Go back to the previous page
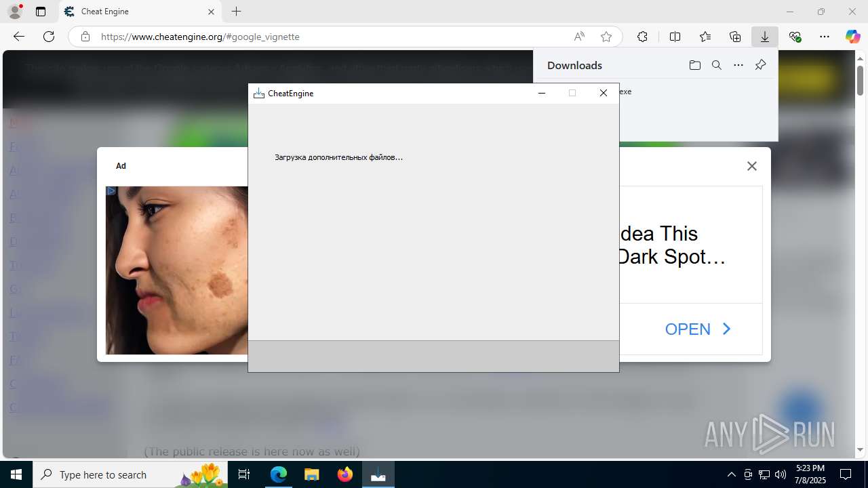 pyautogui.click(x=19, y=37)
